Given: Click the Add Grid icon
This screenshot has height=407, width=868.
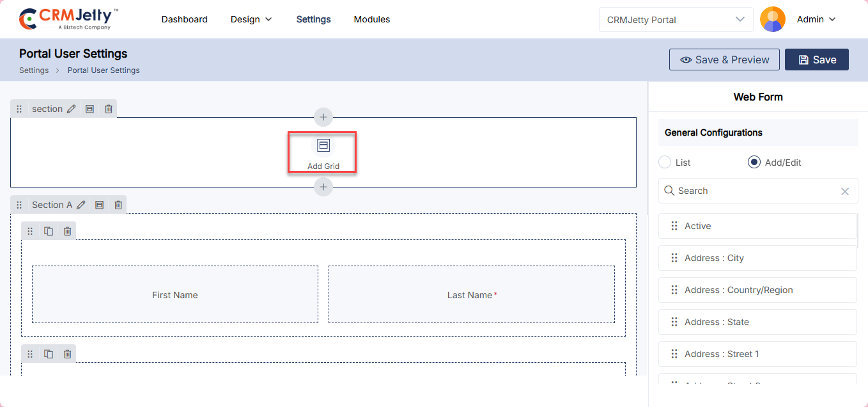Looking at the screenshot, I should (323, 146).
